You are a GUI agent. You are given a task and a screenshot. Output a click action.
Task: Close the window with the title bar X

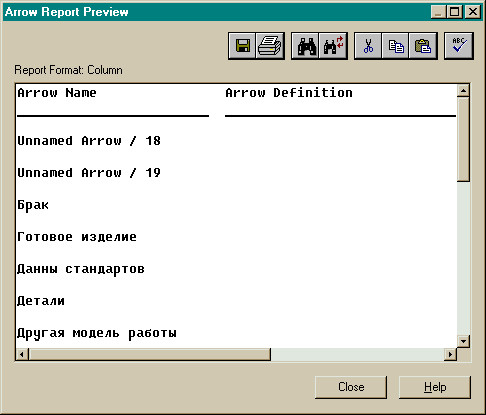[473, 12]
